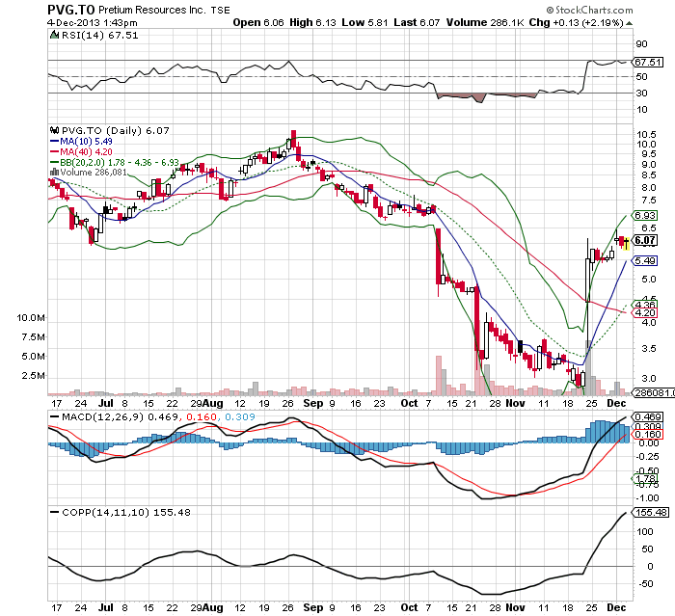Click the 7.5M volume axis label
The height and width of the screenshot is (616, 675).
33,337
